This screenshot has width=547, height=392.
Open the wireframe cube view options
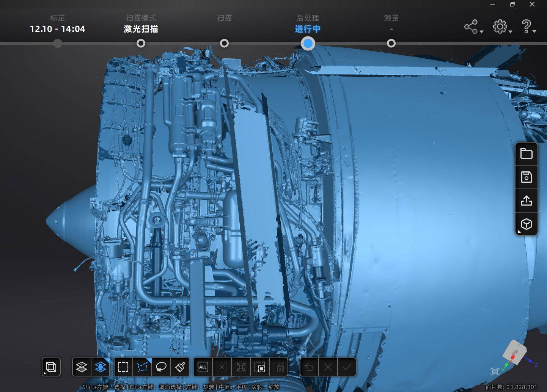pyautogui.click(x=51, y=367)
